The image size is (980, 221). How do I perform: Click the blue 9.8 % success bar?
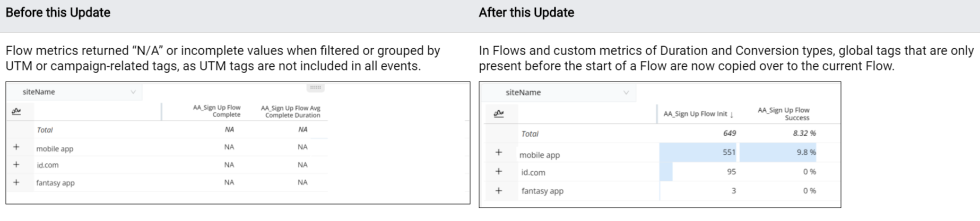coord(778,153)
